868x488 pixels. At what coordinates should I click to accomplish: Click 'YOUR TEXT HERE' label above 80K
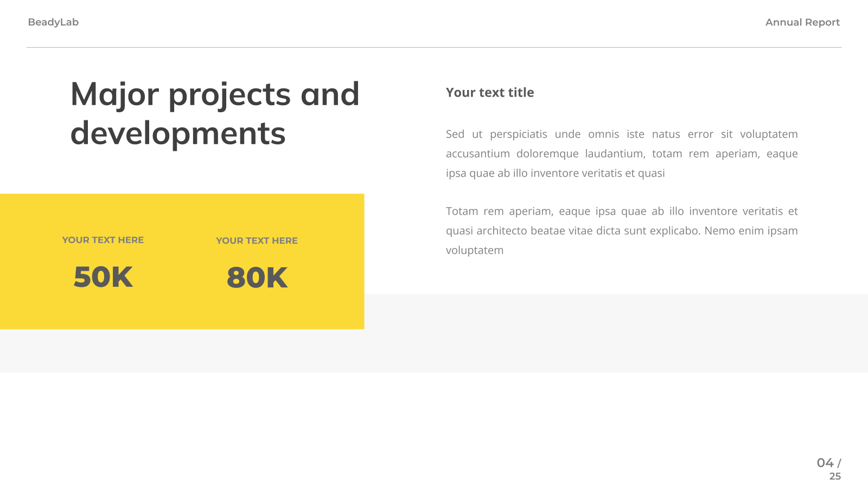(257, 240)
